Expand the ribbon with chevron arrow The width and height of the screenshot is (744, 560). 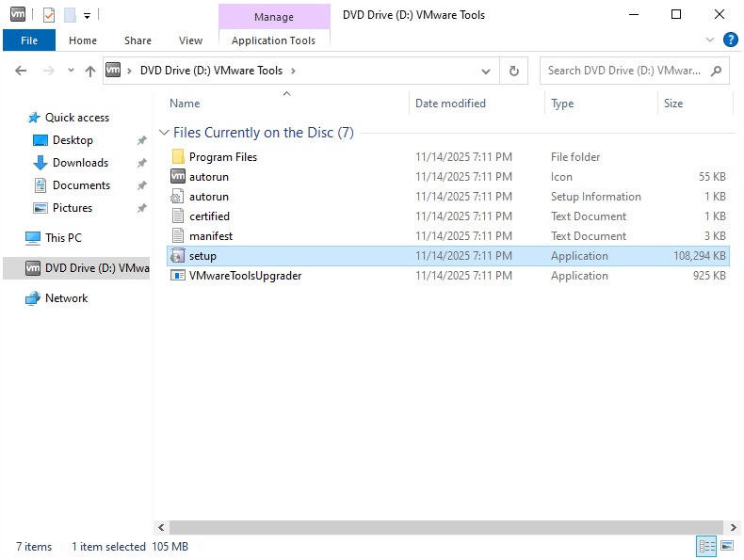[x=710, y=40]
